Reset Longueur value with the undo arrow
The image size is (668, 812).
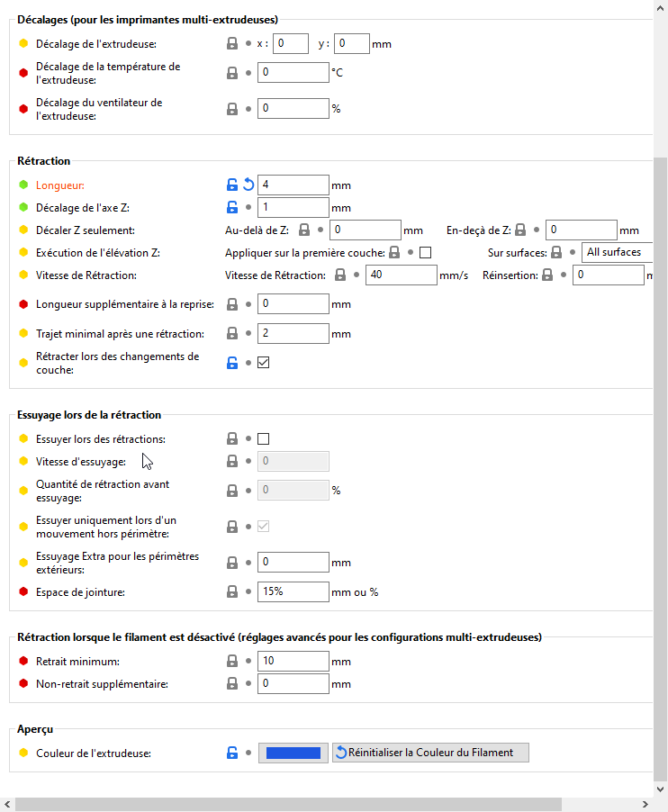248,185
